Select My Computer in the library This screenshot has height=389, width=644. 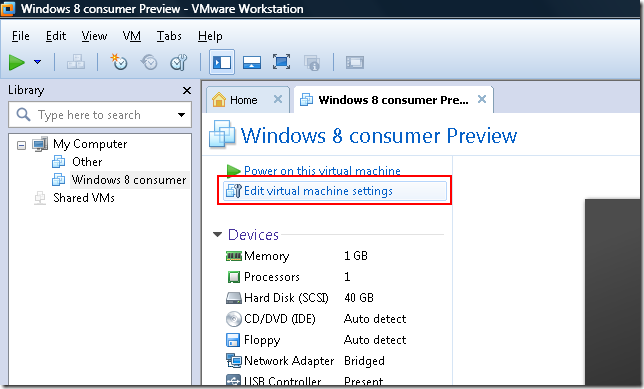tap(90, 144)
